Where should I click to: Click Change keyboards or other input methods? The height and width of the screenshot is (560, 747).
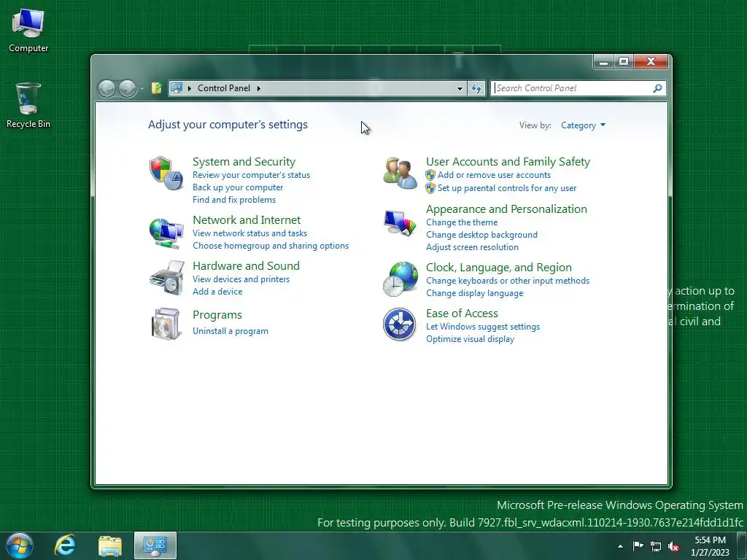click(x=508, y=281)
